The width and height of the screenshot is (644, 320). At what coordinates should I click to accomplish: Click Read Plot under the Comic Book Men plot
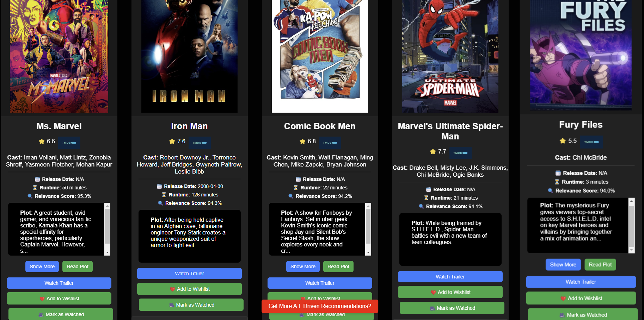(338, 266)
